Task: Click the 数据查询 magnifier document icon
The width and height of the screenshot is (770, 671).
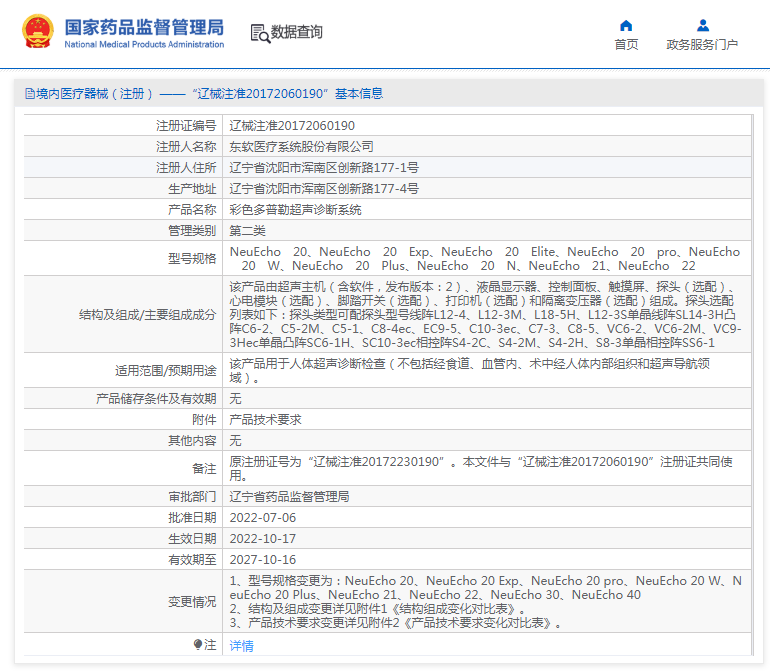Action: tap(260, 33)
